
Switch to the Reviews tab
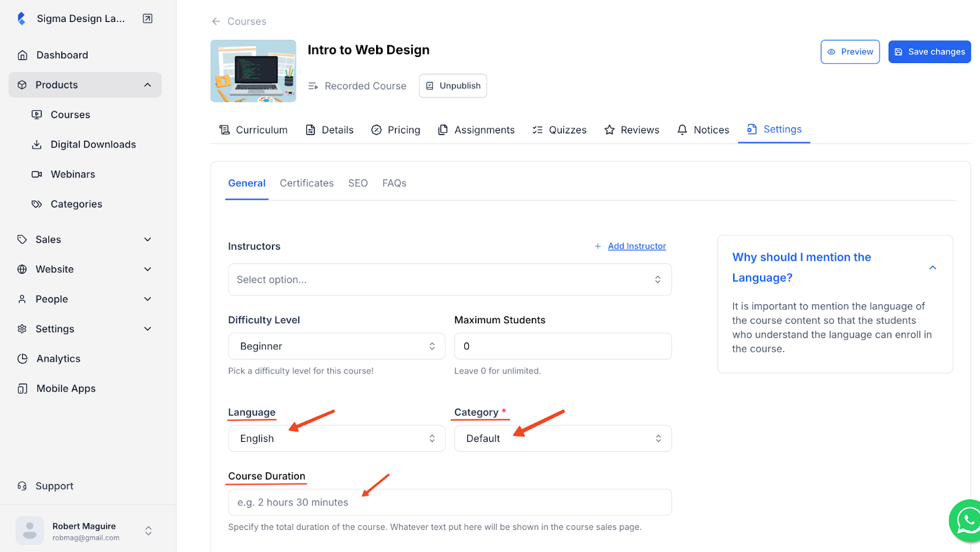[632, 130]
